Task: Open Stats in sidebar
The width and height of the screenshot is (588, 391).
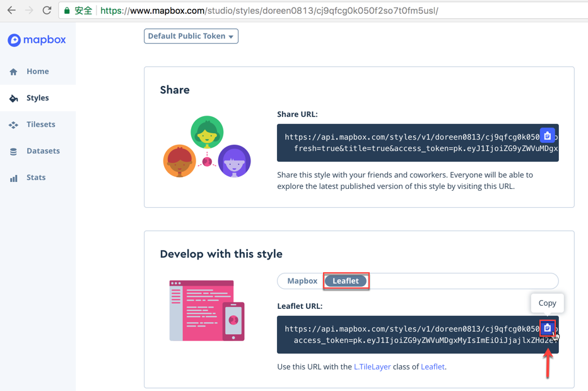Action: point(37,177)
